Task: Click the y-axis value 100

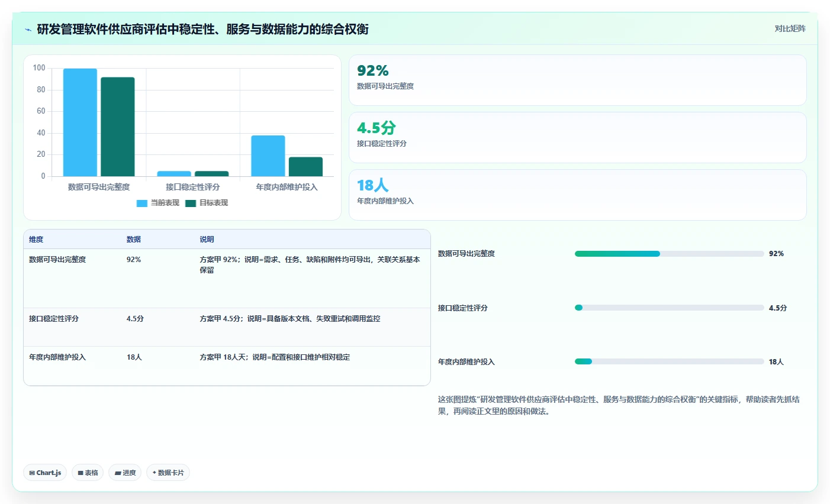Action: click(x=39, y=68)
